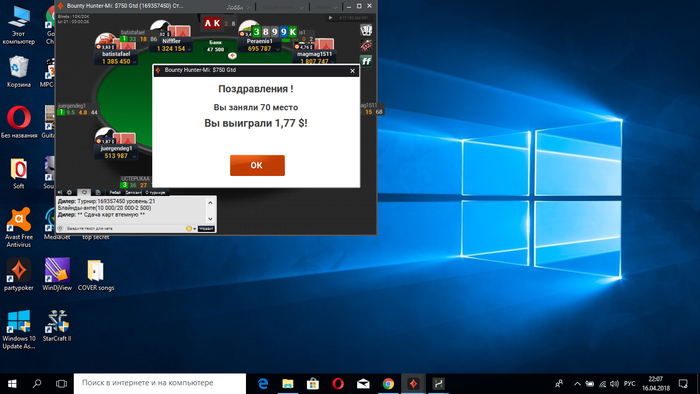The width and height of the screenshot is (700, 394).
Task: Open the green graph app on taskbar
Action: coord(438,384)
